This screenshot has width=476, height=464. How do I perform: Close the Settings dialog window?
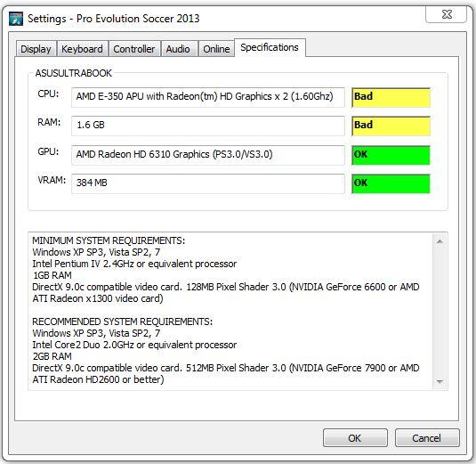[x=446, y=14]
